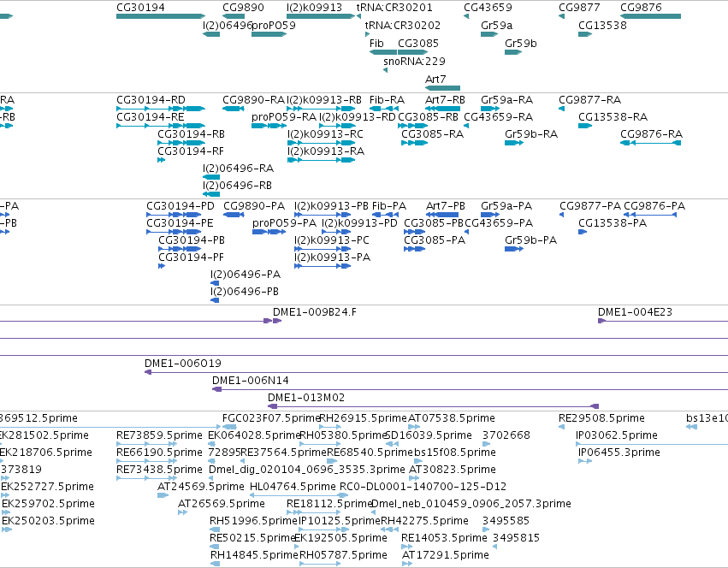Click the tRNA:CR30202 label
Screen dimensions: 728x568
coord(403,25)
